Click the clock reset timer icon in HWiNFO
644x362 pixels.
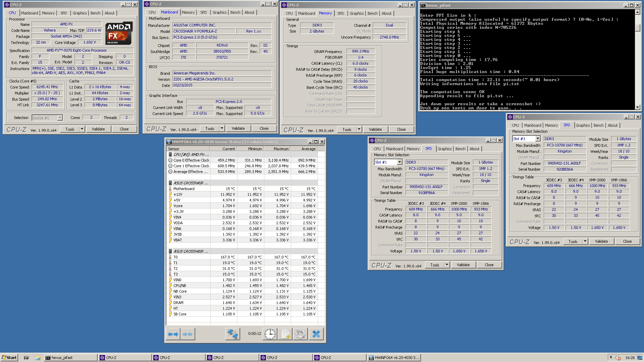270,334
